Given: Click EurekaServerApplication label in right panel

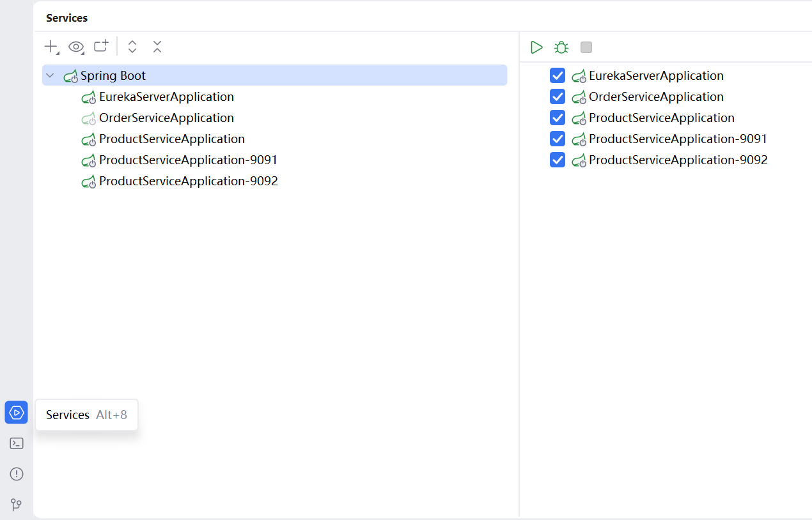Looking at the screenshot, I should click(656, 75).
